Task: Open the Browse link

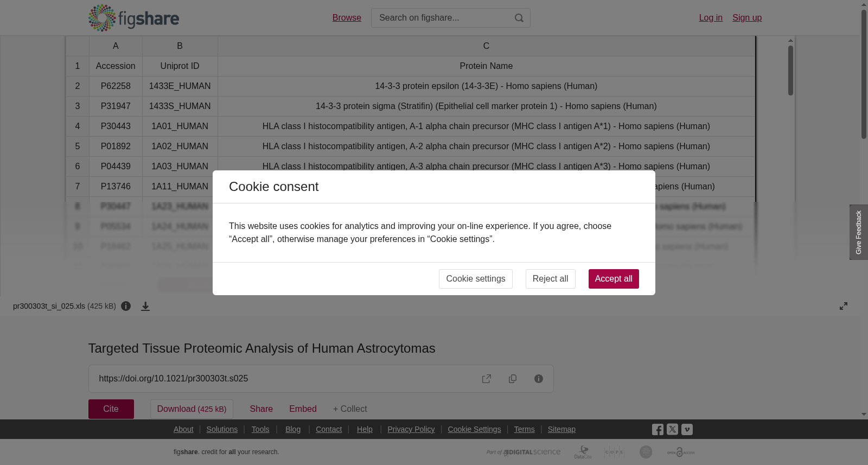Action: coord(347,18)
